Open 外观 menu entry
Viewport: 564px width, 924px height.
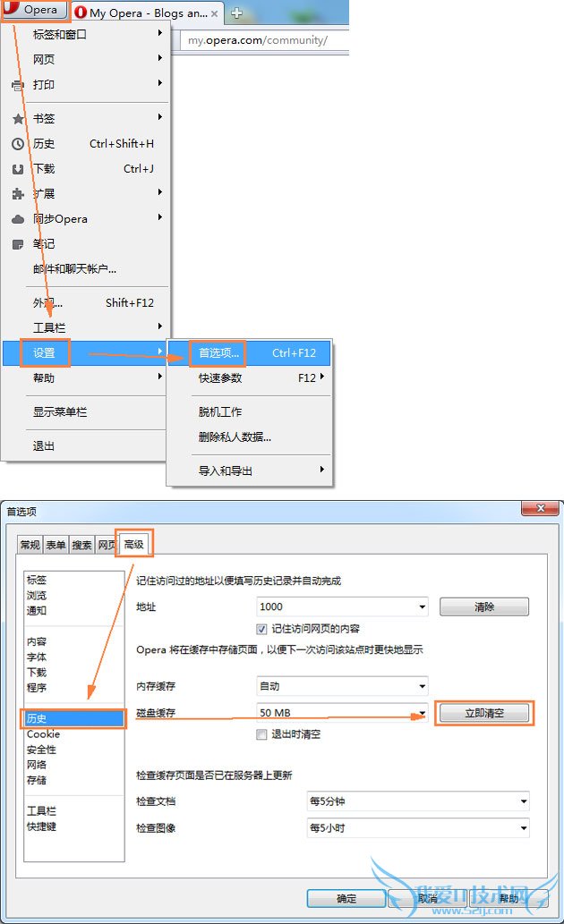tap(86, 302)
